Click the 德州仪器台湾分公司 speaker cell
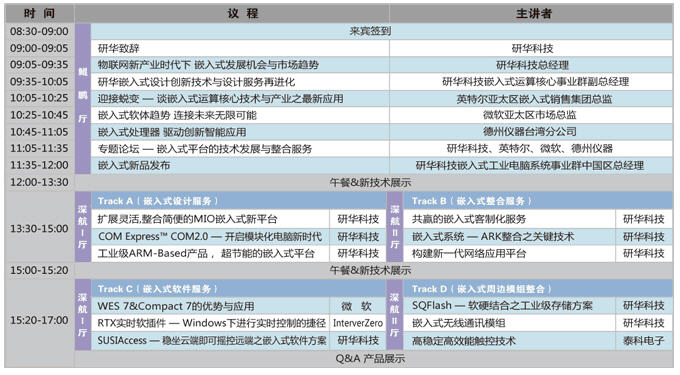 click(531, 132)
